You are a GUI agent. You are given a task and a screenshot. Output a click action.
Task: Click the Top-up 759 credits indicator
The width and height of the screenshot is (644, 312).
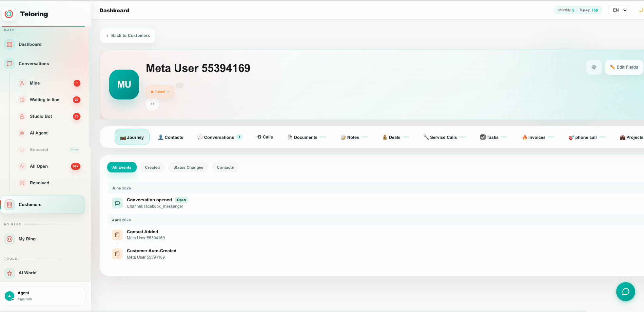coord(588,10)
